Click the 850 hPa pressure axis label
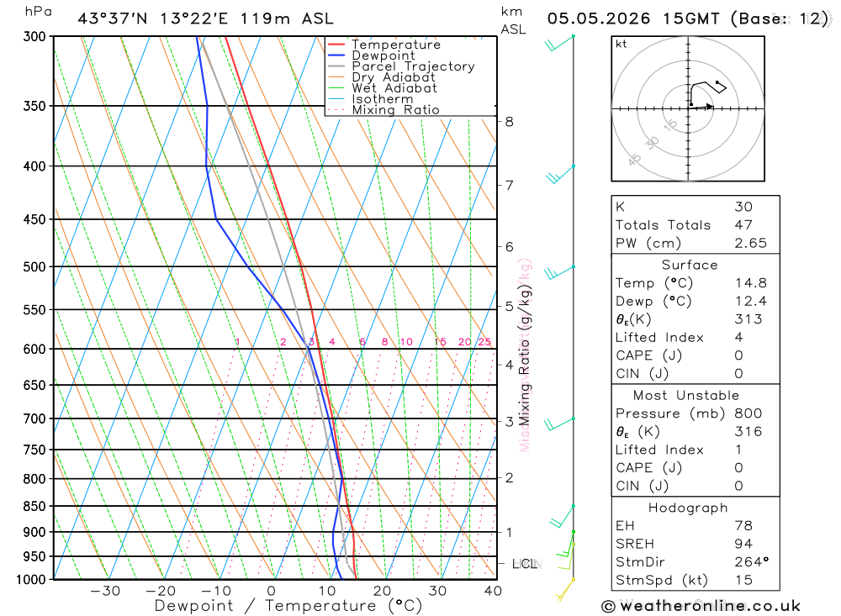Image resolution: width=841 pixels, height=616 pixels. point(34,506)
